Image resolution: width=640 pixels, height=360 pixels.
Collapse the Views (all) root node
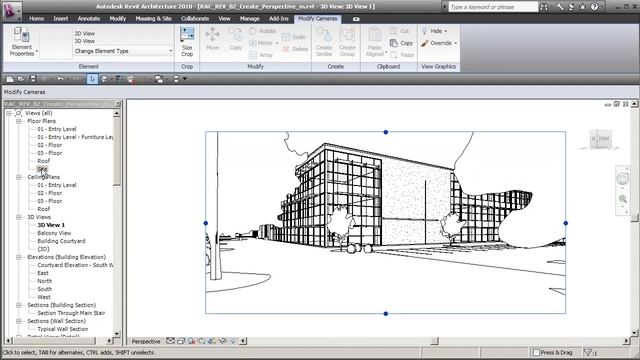pos(9,113)
